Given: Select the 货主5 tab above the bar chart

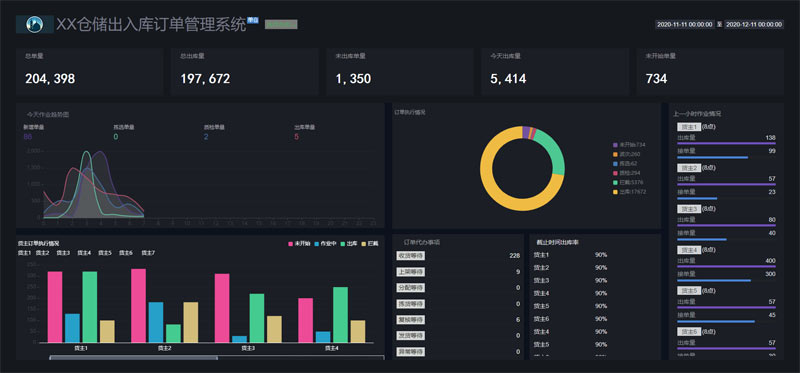Looking at the screenshot, I should point(105,253).
